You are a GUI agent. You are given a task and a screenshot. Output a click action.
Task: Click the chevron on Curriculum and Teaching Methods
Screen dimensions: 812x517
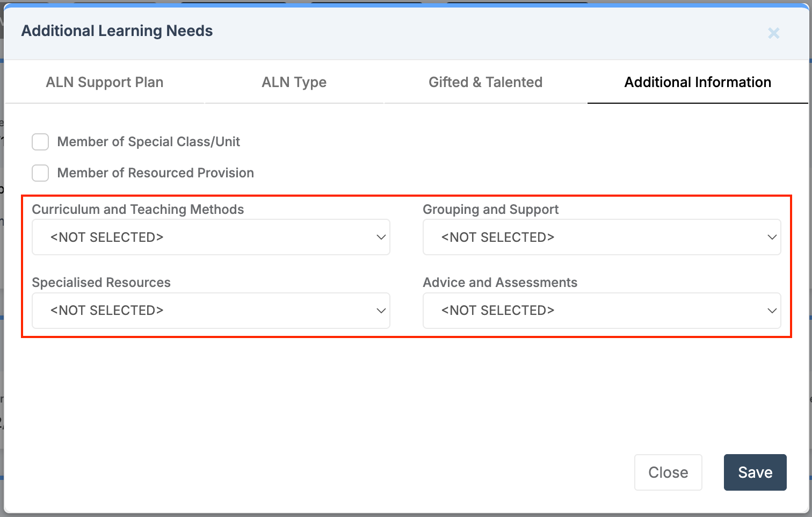tap(381, 237)
